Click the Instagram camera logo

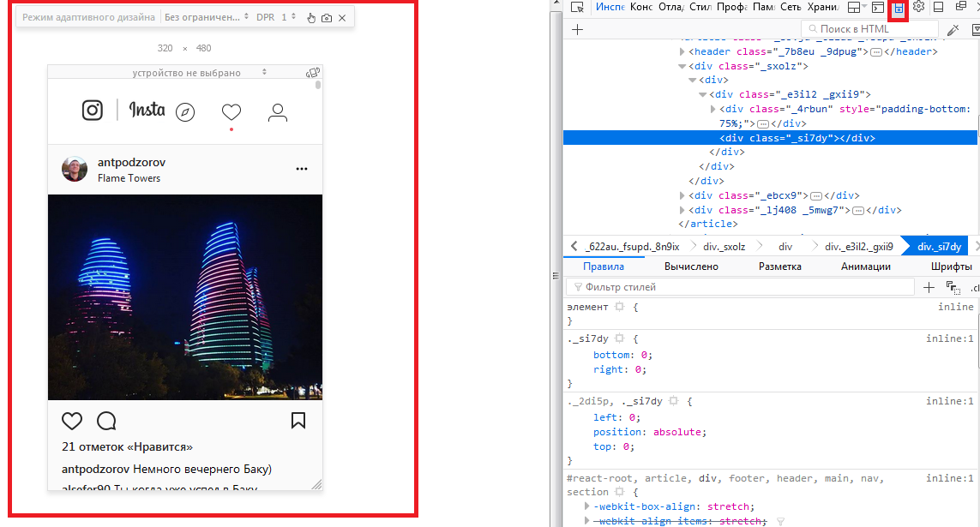coord(93,111)
